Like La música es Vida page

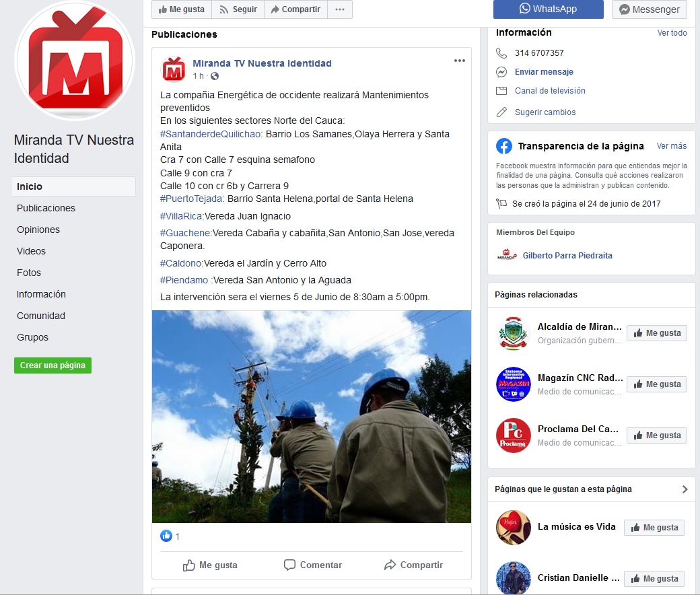tap(654, 528)
